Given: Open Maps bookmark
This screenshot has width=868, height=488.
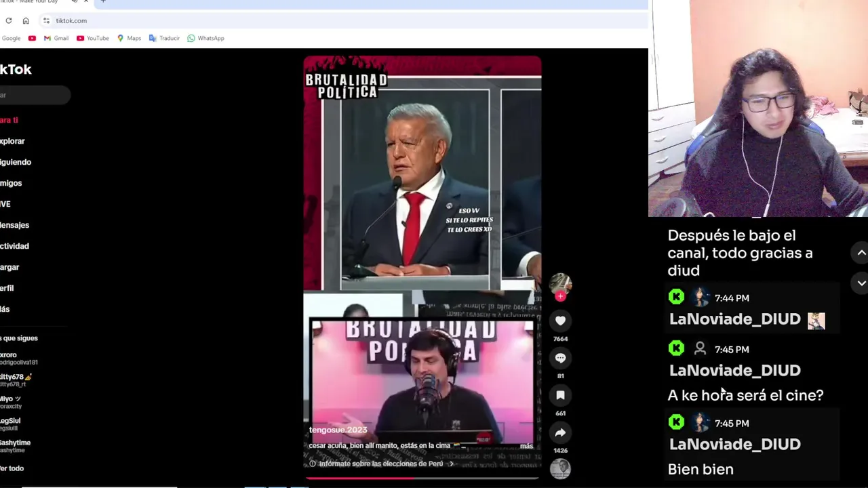Looking at the screenshot, I should tap(129, 38).
